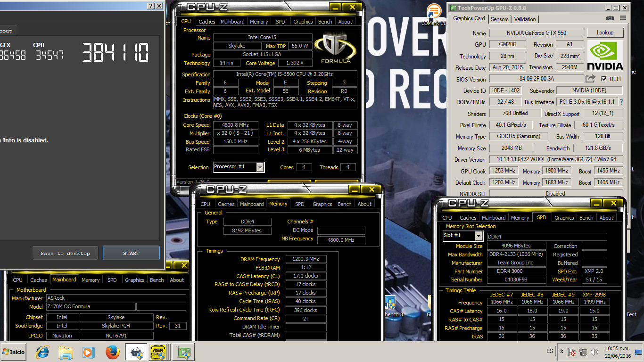The height and width of the screenshot is (362, 644).
Task: Click Memory Size 8192 MBytes field
Action: click(x=248, y=230)
